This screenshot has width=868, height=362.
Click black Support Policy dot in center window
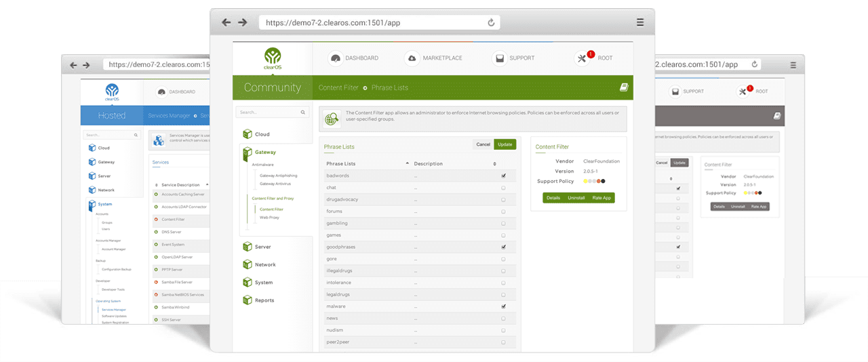coord(603,181)
